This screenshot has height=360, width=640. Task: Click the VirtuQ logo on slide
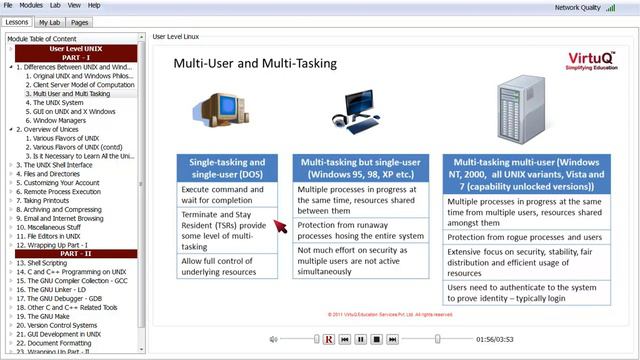(592, 61)
